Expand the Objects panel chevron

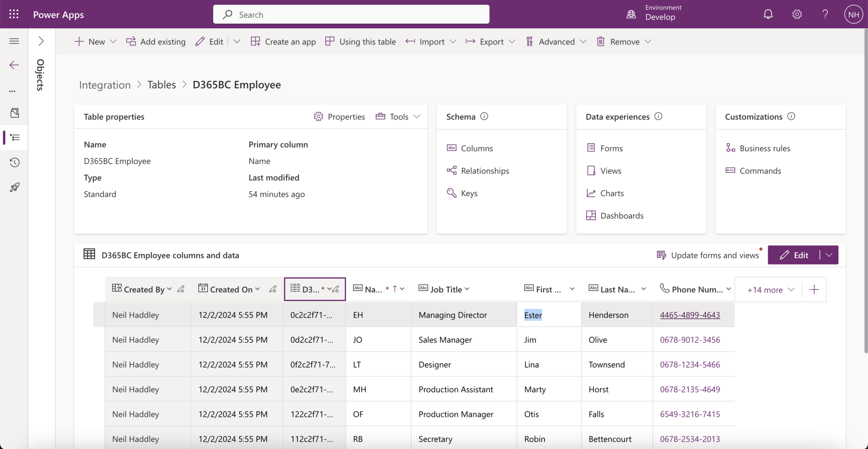tap(41, 41)
